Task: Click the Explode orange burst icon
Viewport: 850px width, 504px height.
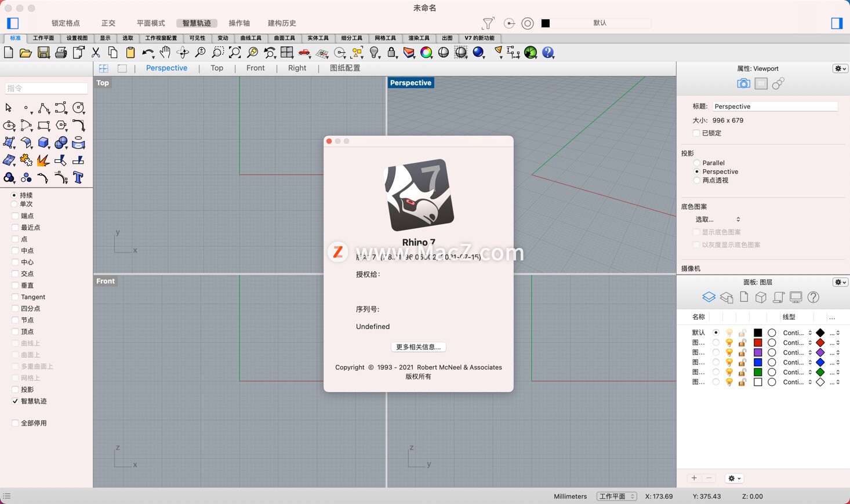Action: coord(43,160)
